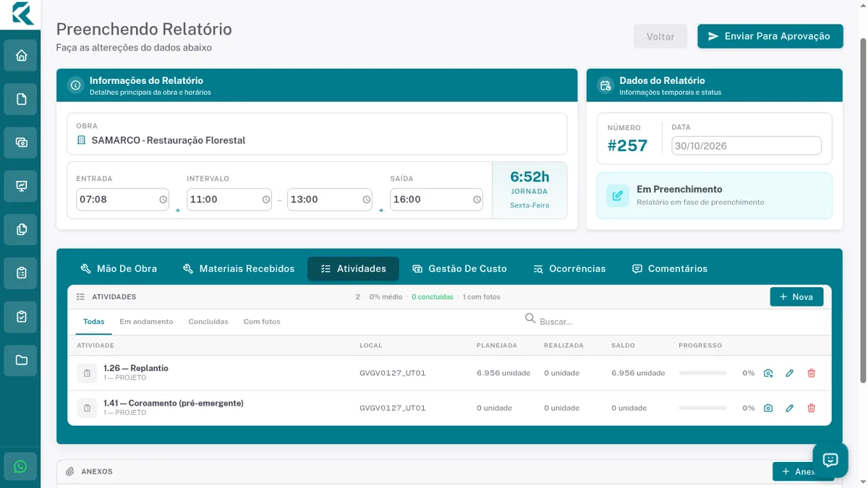This screenshot has width=868, height=488.
Task: Open photos for activity 1.41 Coroamento
Action: (768, 408)
